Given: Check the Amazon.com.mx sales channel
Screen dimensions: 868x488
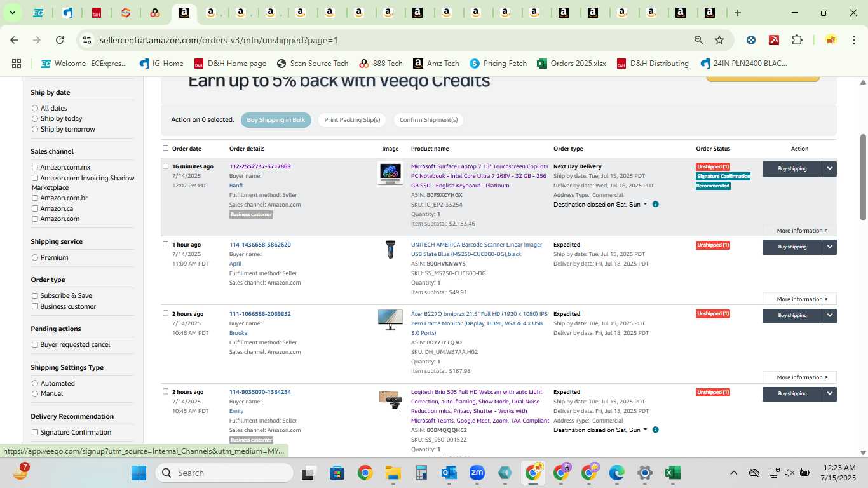Looking at the screenshot, I should 35,168.
